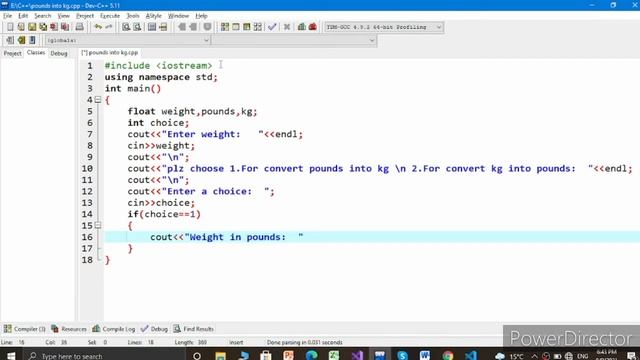Collapse the code fold at line 4
The image size is (640, 360).
coord(98,100)
